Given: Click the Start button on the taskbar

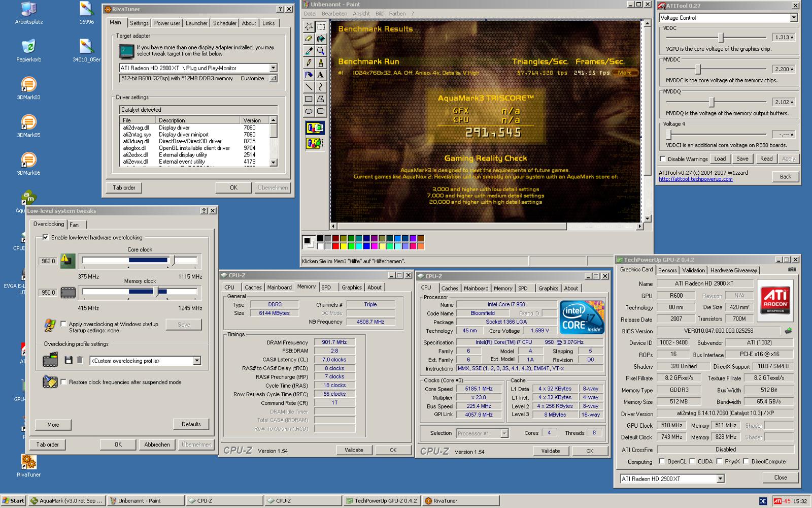Looking at the screenshot, I should (x=14, y=501).
